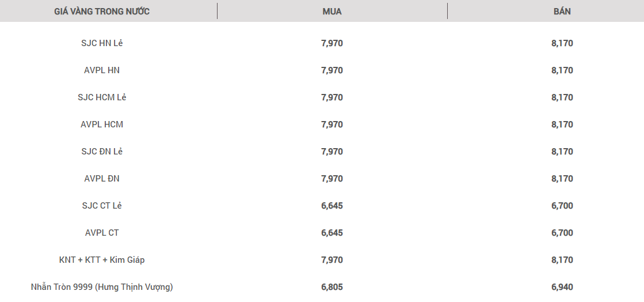This screenshot has width=644, height=302.
Task: Click the AVPL ĐN label
Action: (x=102, y=179)
